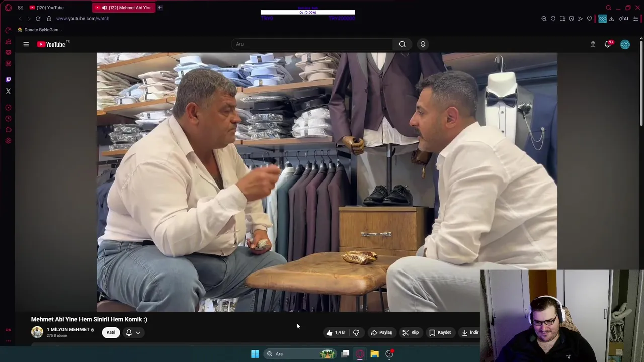Open YouTube account avatar menu
The height and width of the screenshot is (362, 644).
(625, 44)
